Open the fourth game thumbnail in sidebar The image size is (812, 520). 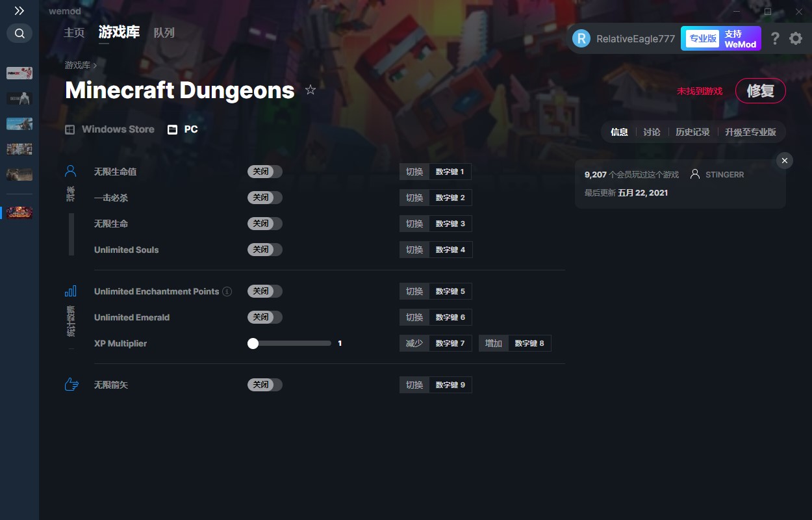19,149
